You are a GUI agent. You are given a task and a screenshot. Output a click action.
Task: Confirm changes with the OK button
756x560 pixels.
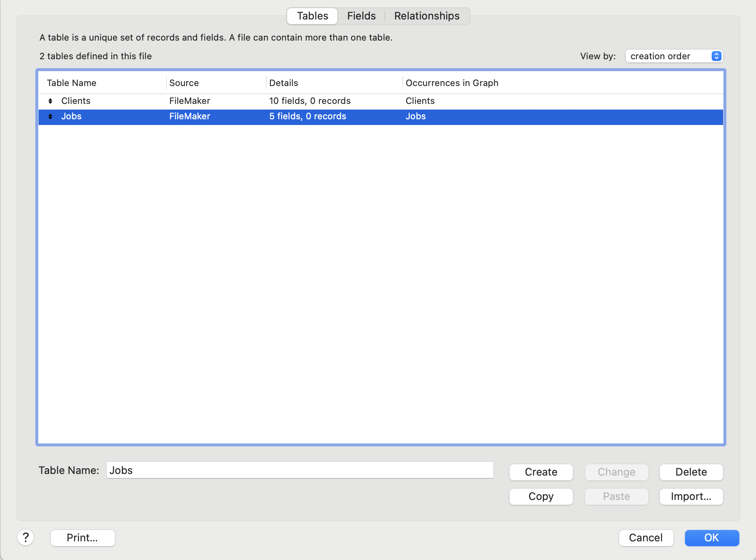711,538
